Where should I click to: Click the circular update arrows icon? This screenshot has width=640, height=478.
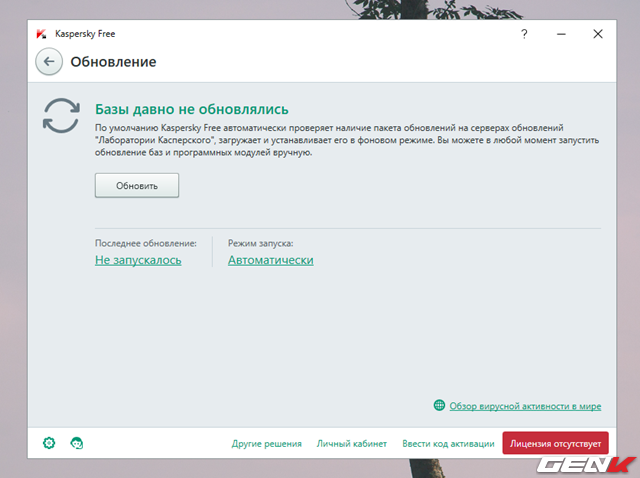[61, 116]
